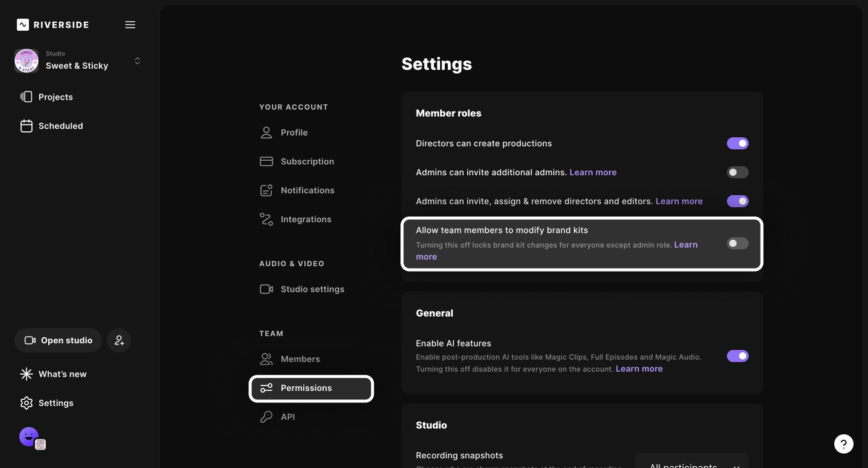Viewport: 868px width, 468px height.
Task: Open the Recording snapshots participants dropdown
Action: [692, 464]
